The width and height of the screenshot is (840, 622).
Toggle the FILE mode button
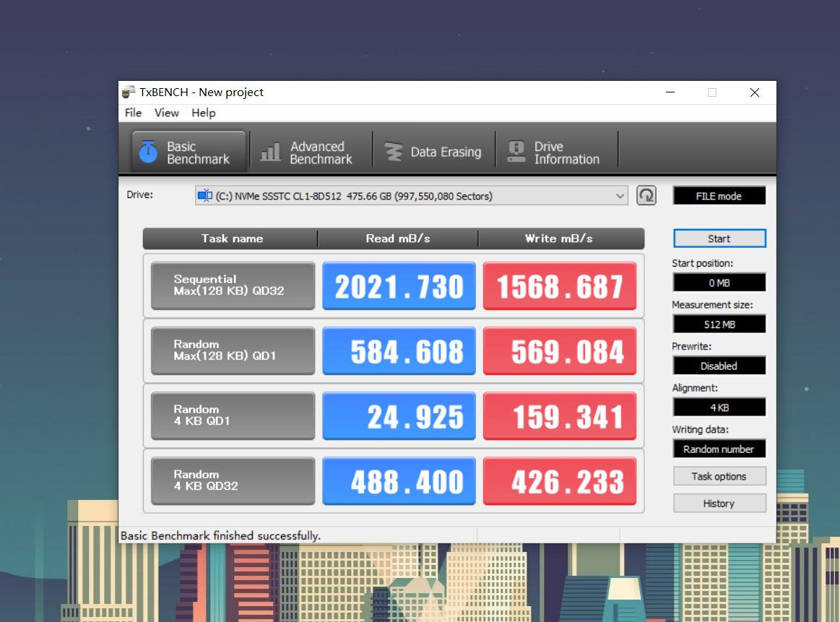pyautogui.click(x=719, y=196)
